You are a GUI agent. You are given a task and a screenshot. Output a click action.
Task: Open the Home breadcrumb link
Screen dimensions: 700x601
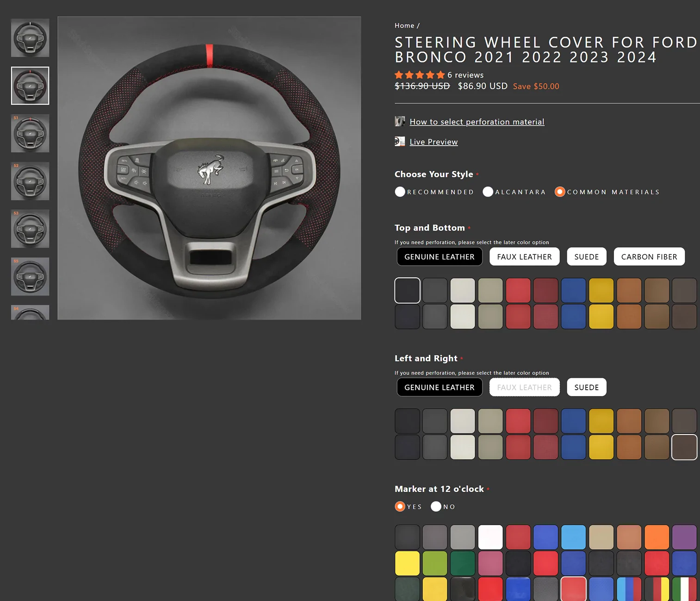tap(404, 25)
